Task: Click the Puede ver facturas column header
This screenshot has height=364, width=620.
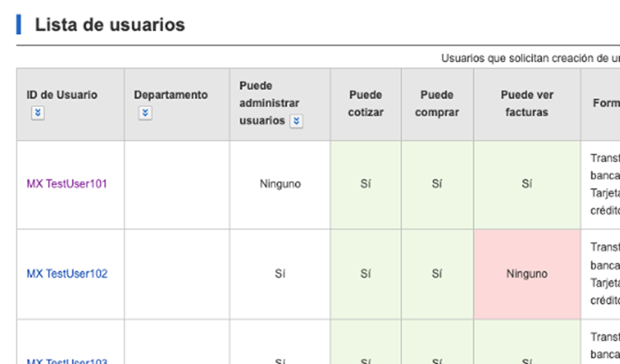Action: point(527,103)
